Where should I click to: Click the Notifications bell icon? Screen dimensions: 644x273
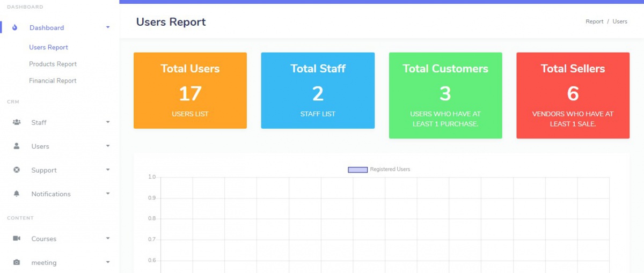tap(17, 194)
